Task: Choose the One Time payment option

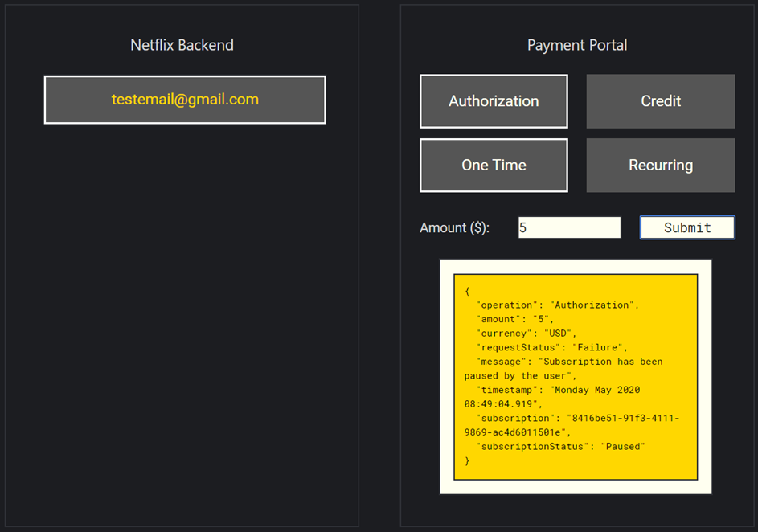Action: 493,165
